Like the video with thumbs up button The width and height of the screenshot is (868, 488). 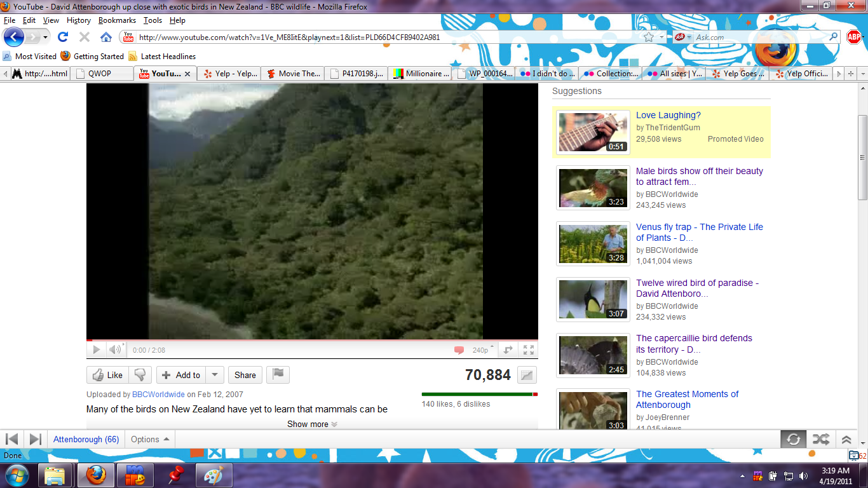108,375
